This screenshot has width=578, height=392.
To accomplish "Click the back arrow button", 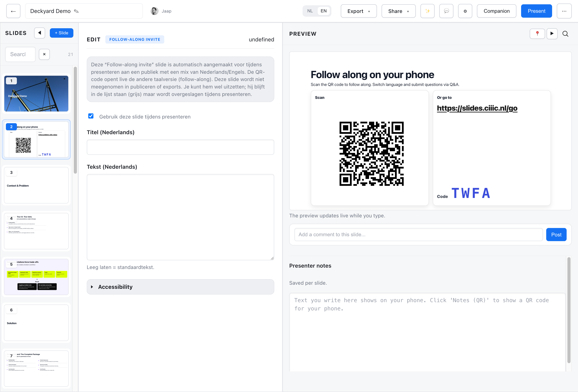I will 13,11.
